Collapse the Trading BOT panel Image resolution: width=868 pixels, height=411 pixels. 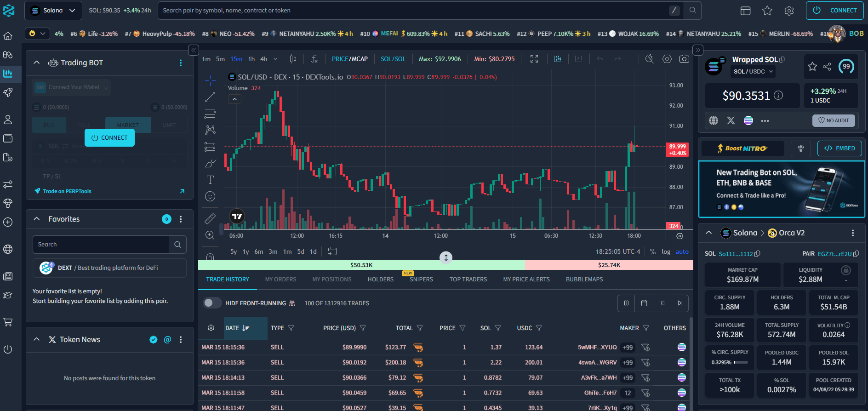point(37,63)
